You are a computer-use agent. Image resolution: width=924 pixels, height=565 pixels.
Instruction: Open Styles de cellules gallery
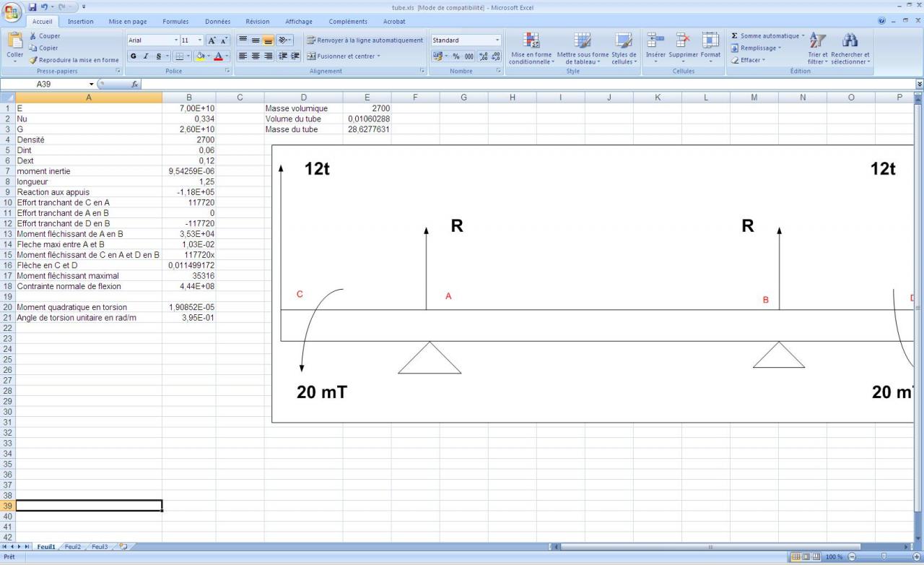[624, 48]
